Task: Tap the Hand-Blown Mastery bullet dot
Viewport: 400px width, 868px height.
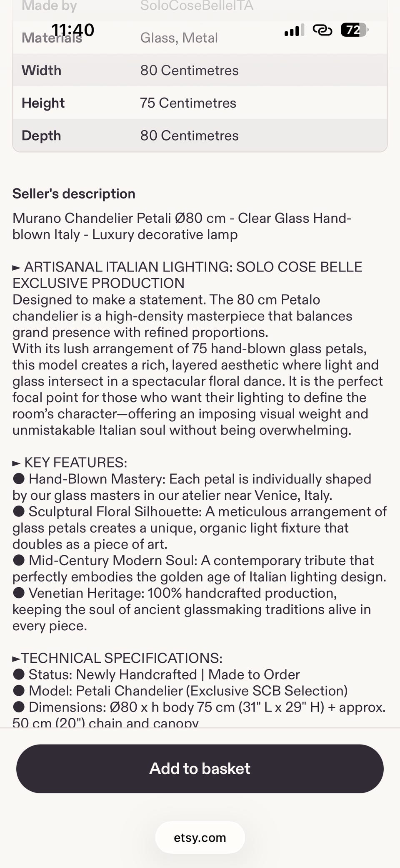Action: [19, 478]
